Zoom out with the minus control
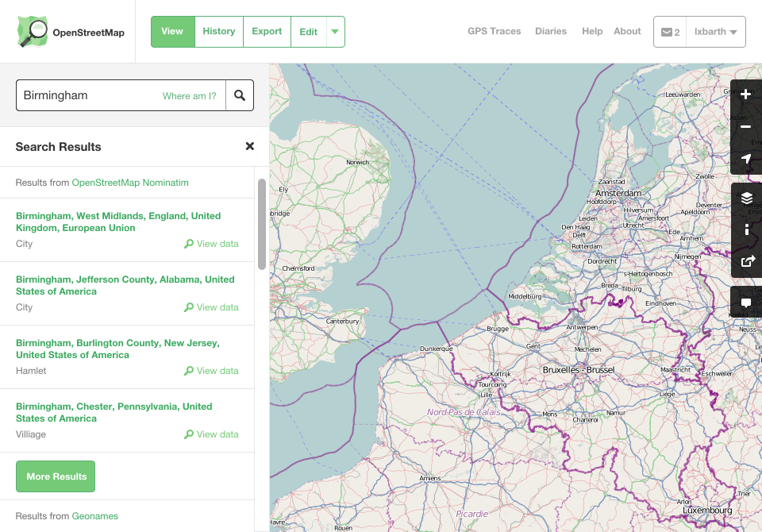762x532 pixels. click(x=746, y=127)
